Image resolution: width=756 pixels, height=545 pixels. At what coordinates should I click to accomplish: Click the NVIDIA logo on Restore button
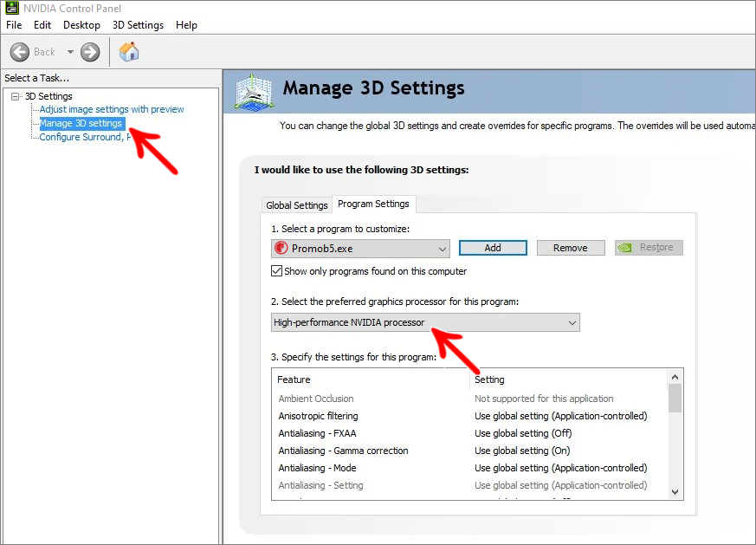[625, 248]
